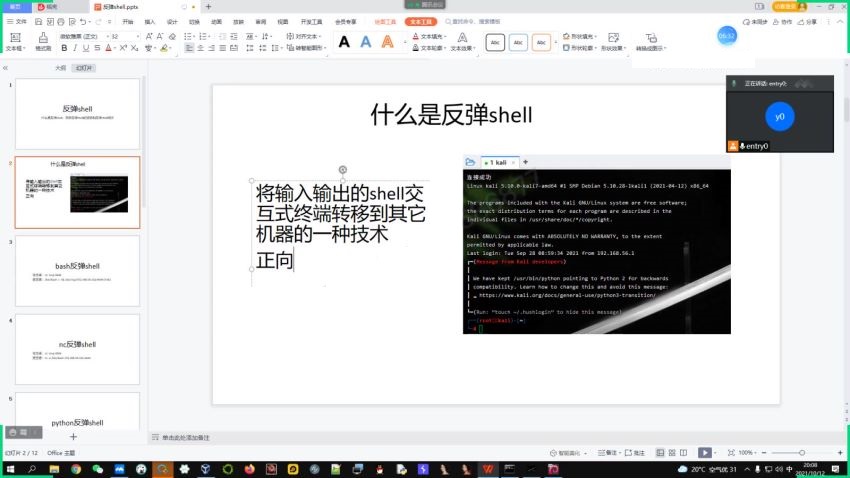The height and width of the screenshot is (478, 850).
Task: Open the text highlight color swatch
Action: coord(164,48)
